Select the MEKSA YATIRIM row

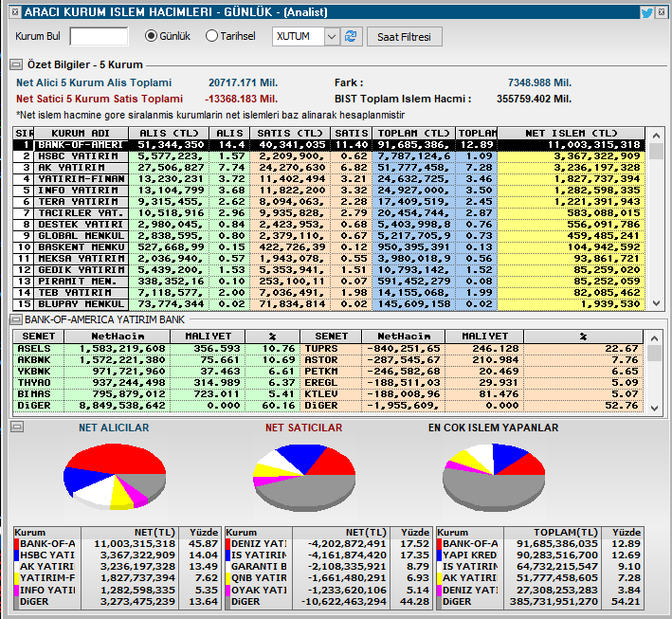tap(329, 259)
